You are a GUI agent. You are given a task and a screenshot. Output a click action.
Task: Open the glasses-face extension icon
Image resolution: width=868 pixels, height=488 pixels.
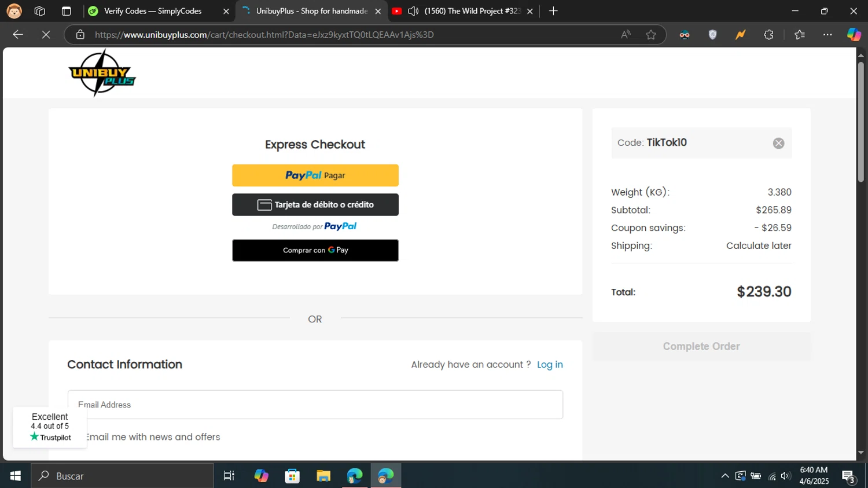click(x=685, y=35)
